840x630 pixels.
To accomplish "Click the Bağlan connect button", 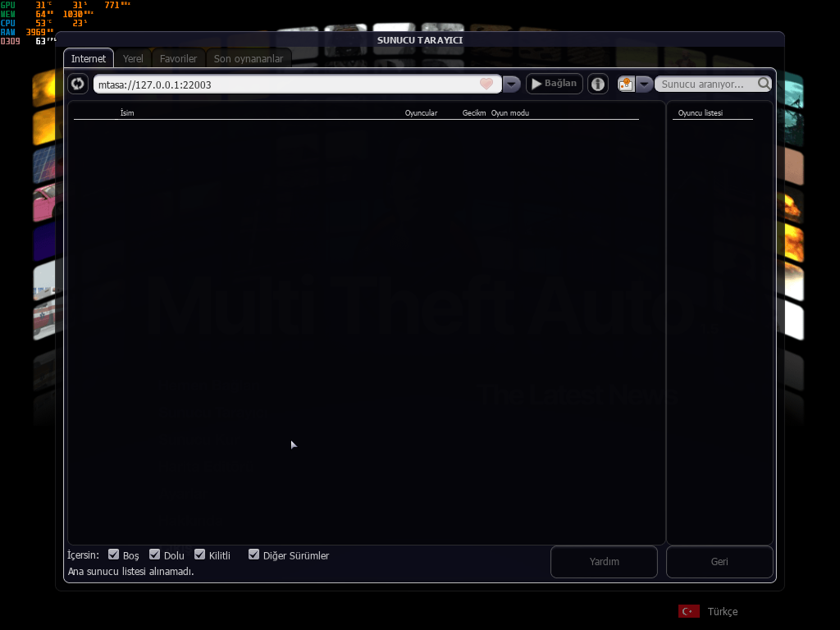I will (x=554, y=84).
